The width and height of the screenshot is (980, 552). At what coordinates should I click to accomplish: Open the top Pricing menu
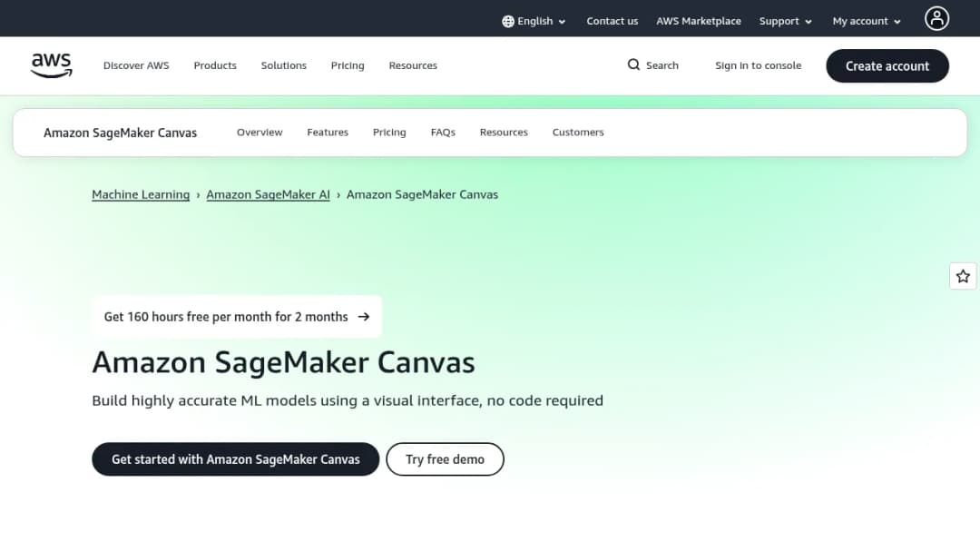coord(348,65)
